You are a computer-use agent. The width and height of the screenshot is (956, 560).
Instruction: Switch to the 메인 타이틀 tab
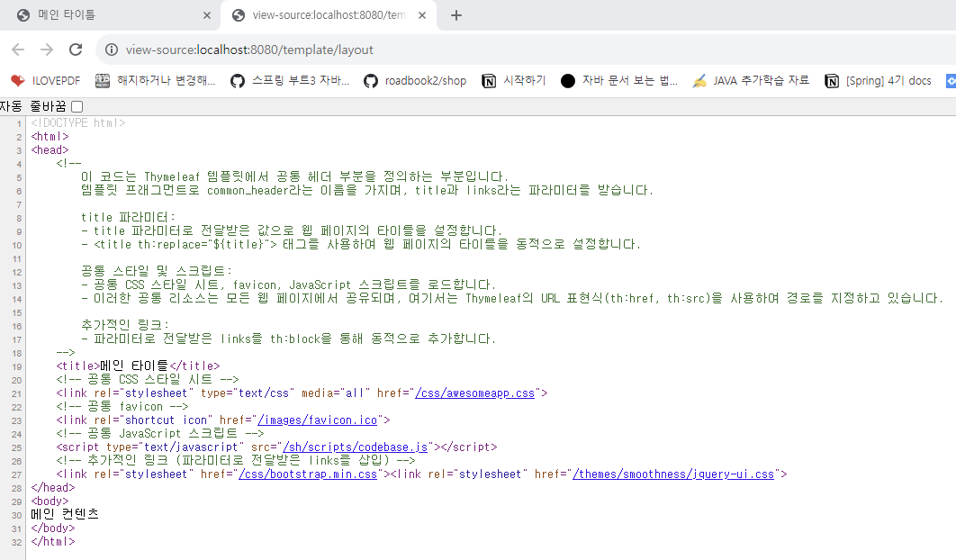(x=110, y=15)
